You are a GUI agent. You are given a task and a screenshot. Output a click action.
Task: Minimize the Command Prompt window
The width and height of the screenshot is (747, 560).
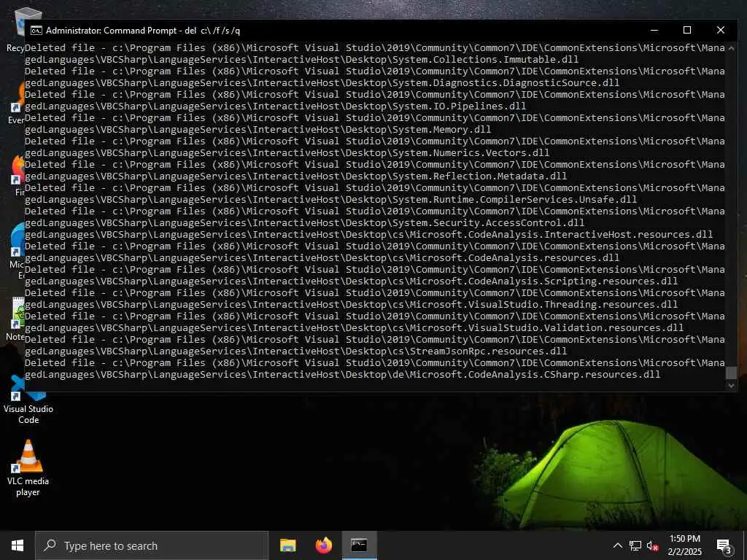point(654,30)
